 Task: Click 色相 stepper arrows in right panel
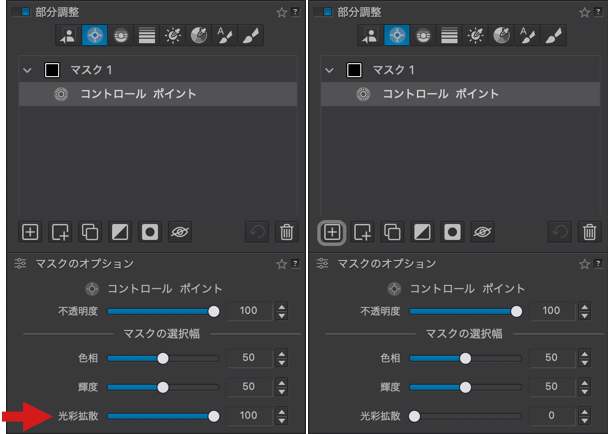[x=584, y=358]
